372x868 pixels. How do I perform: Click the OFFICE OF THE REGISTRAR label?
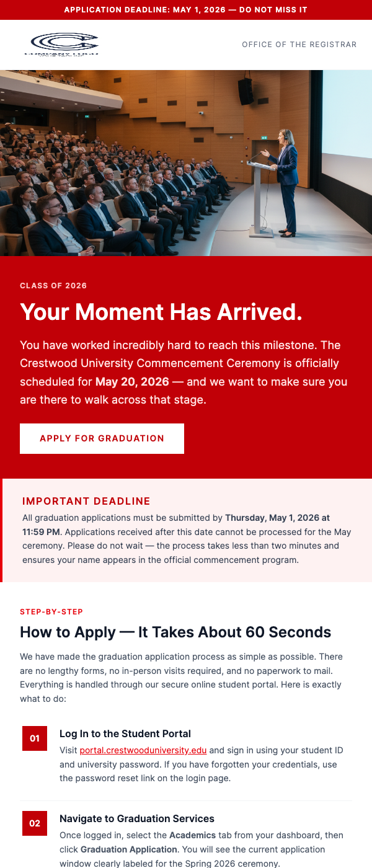pyautogui.click(x=299, y=44)
